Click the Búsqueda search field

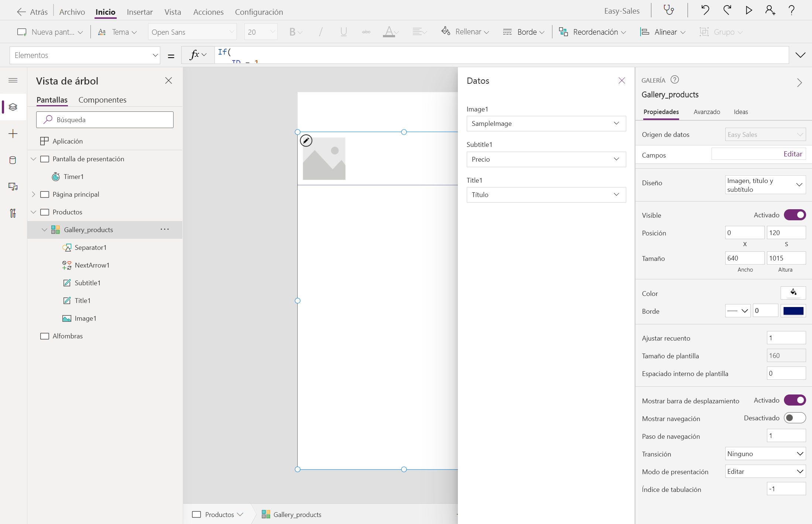(x=105, y=120)
